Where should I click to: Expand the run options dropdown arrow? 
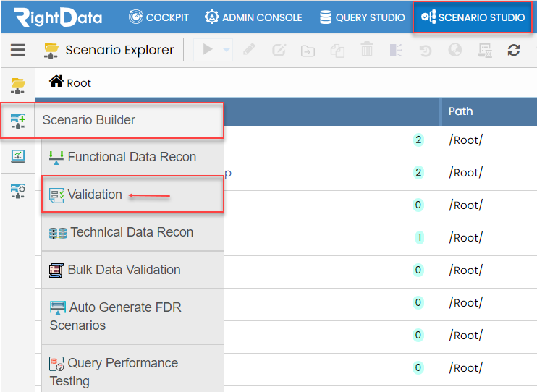pos(227,50)
